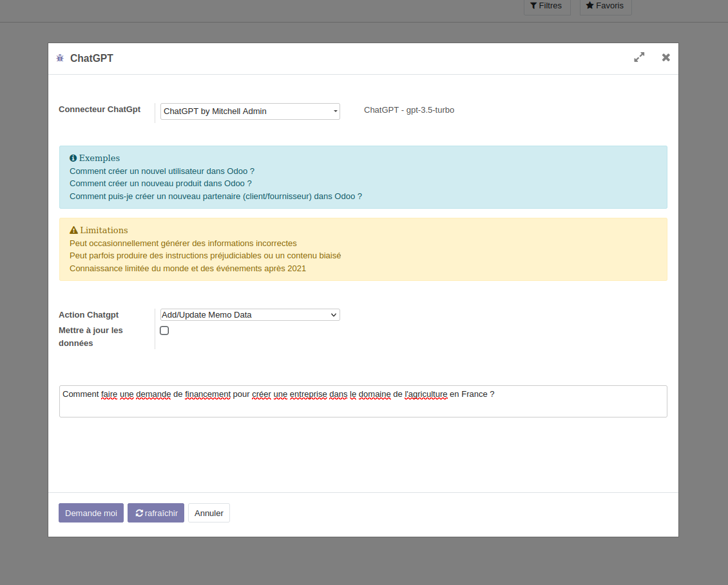Toggle the Mettre à jour les données checkbox
Image resolution: width=728 pixels, height=585 pixels.
point(164,331)
